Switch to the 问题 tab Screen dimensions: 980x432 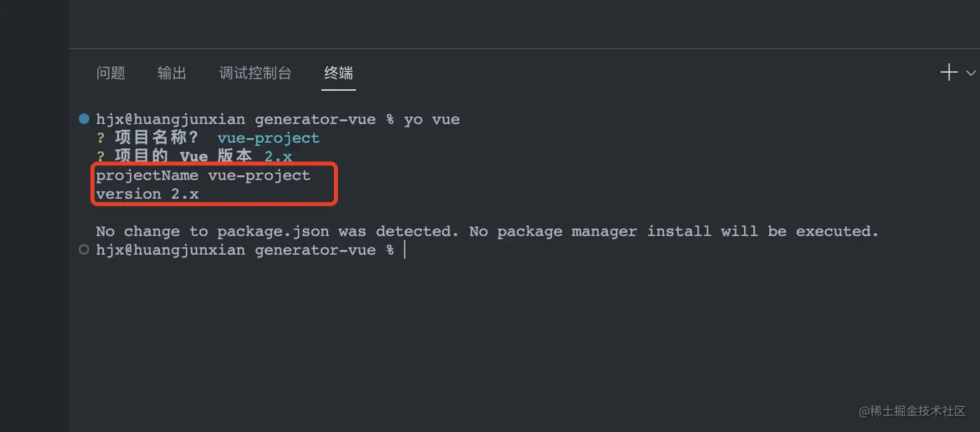(x=111, y=73)
